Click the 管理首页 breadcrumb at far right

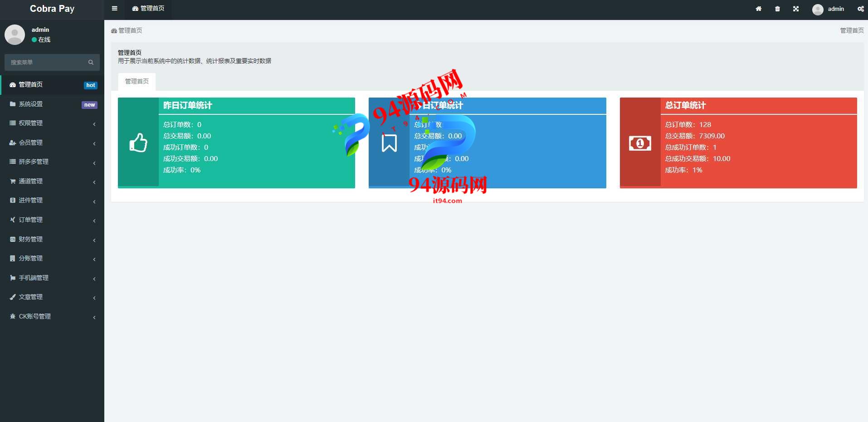[x=852, y=30]
